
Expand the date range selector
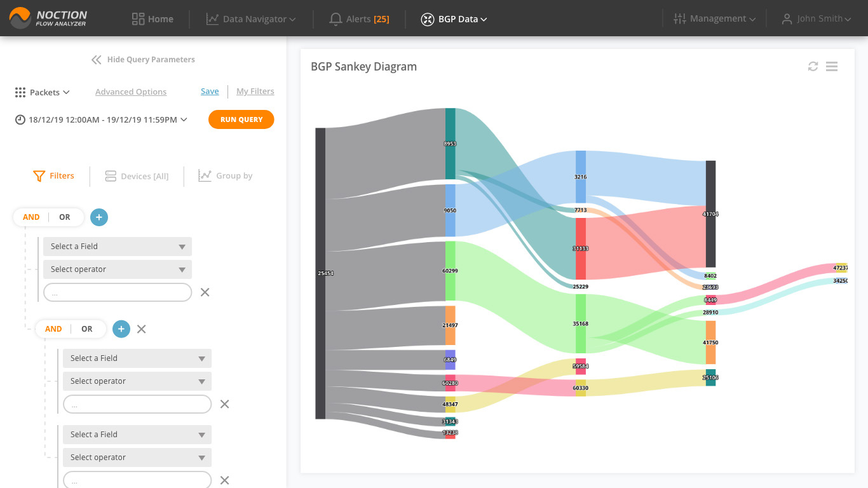[101, 119]
